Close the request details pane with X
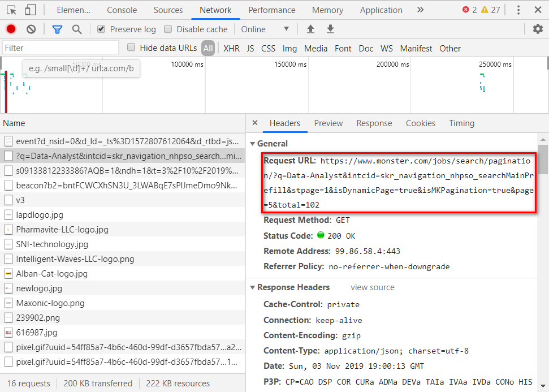549x392 pixels. click(x=255, y=123)
